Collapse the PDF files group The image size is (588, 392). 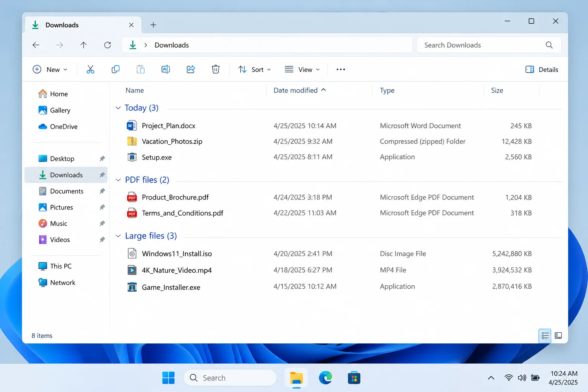pos(118,180)
